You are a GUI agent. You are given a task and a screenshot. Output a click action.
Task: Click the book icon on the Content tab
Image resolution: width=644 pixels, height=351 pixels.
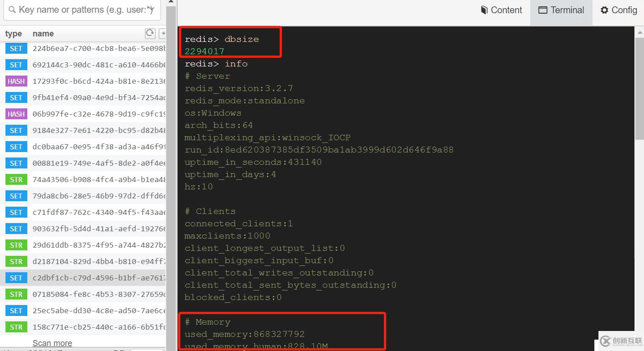pos(484,10)
